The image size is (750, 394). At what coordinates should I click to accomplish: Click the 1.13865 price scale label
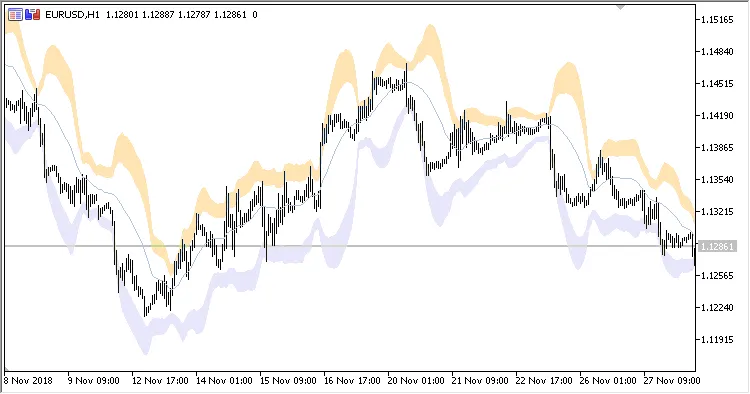tap(717, 148)
